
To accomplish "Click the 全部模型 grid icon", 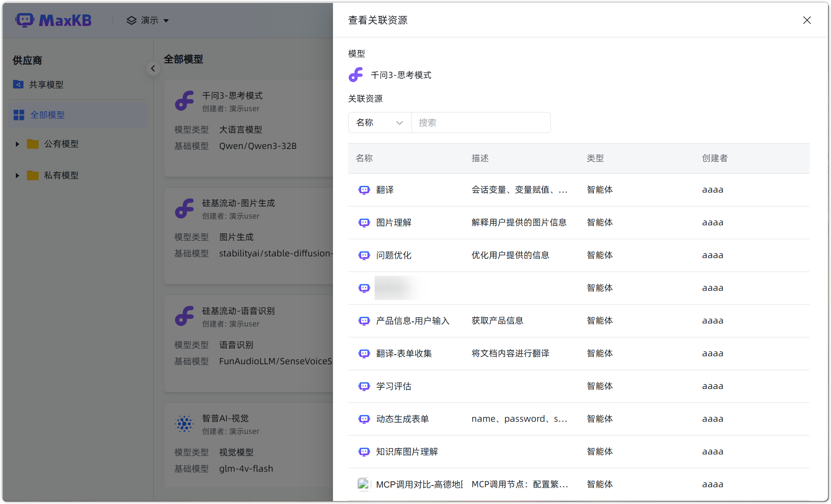I will point(19,115).
